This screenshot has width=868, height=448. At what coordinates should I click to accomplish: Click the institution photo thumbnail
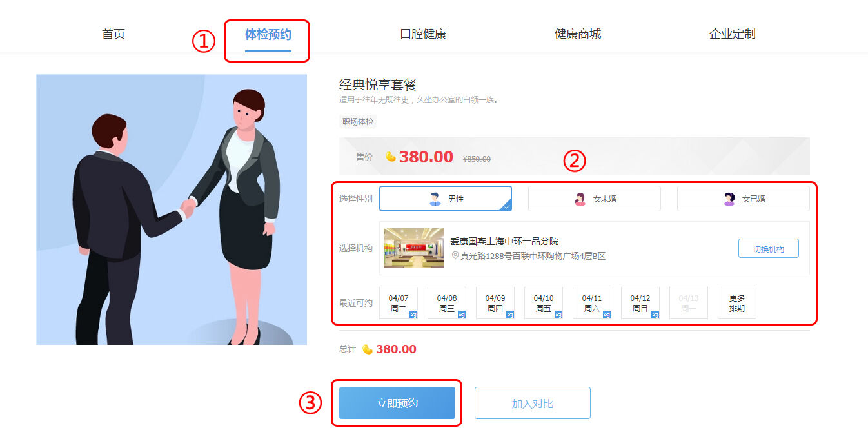[413, 248]
